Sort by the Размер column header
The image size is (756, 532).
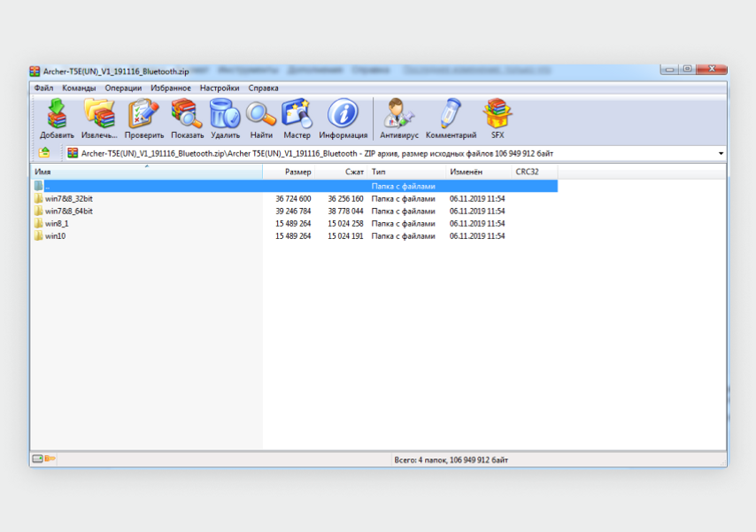pos(289,172)
